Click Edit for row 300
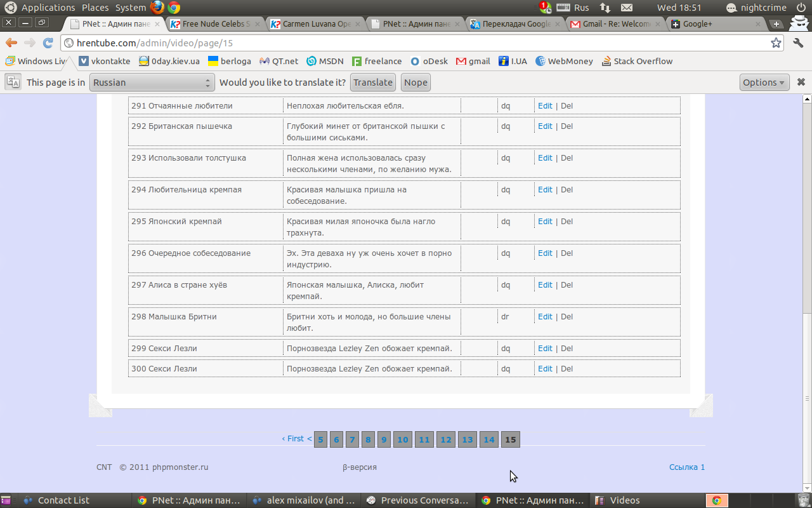The image size is (812, 508). coord(545,369)
